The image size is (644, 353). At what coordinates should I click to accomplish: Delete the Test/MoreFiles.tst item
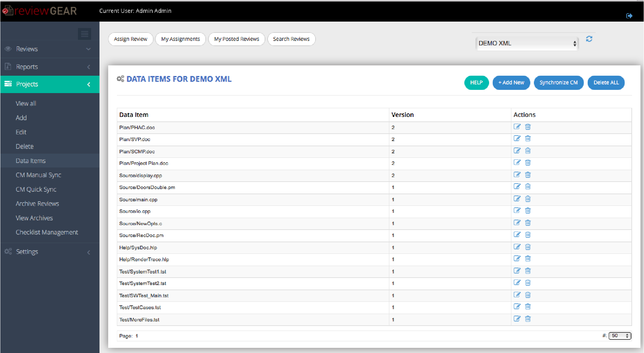[x=528, y=319]
